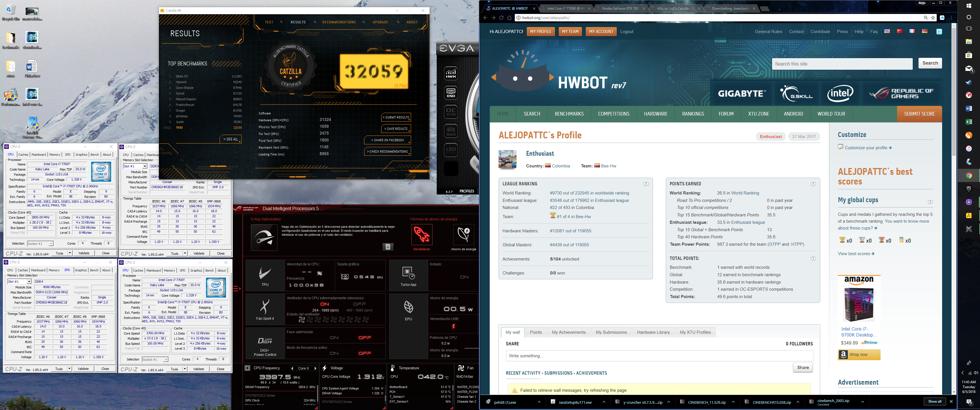Open LED Sync in the EVGA sidebar
980x410 pixels.
tap(451, 149)
